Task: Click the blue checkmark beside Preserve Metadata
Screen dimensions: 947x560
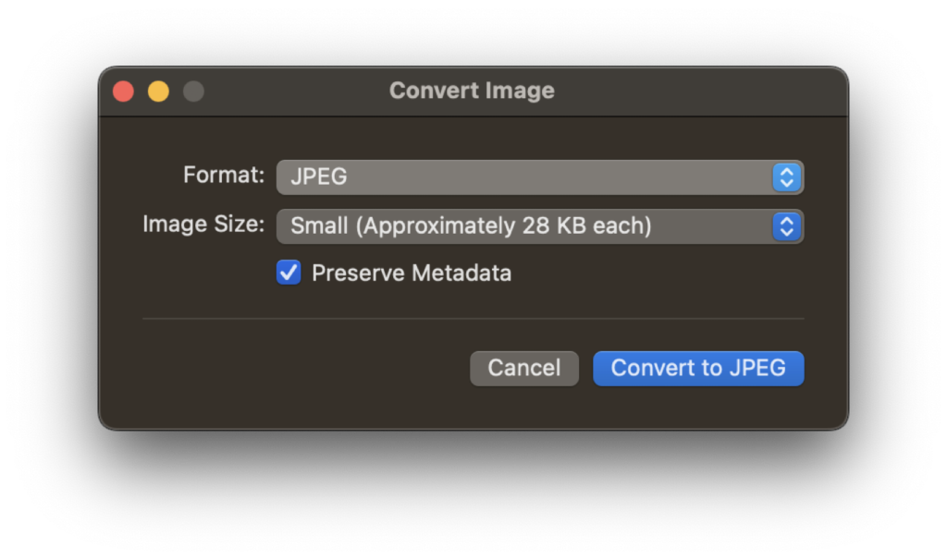Action: point(289,273)
